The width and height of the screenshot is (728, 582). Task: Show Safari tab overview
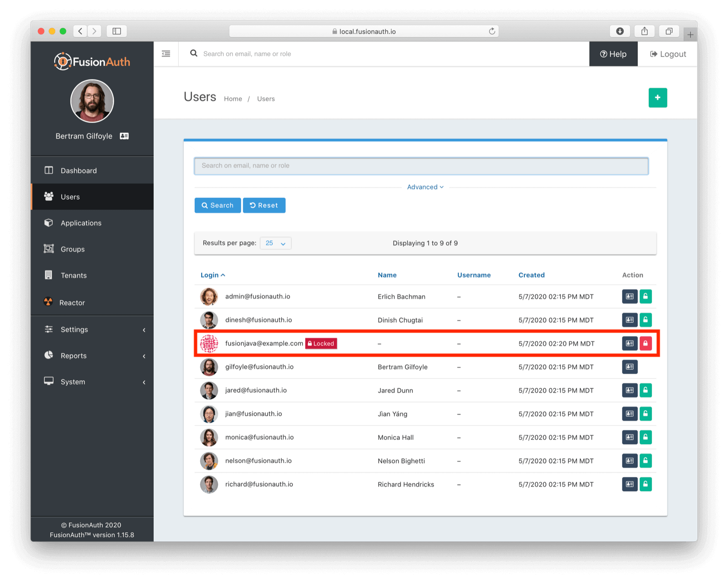(x=669, y=31)
